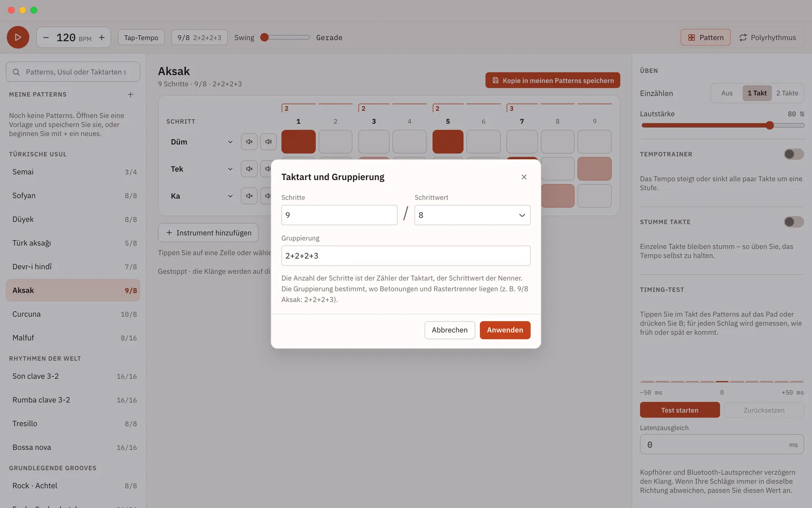Preview the Düm sound speaker icon

coord(268,142)
